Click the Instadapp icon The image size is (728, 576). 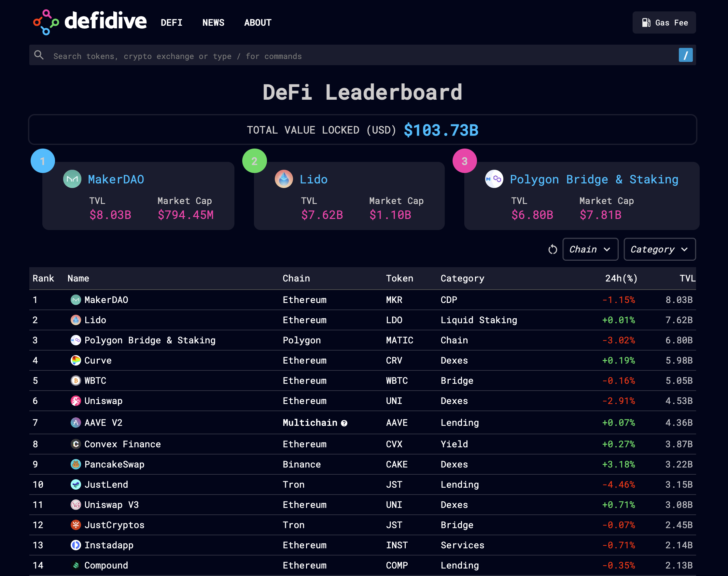[x=76, y=545]
